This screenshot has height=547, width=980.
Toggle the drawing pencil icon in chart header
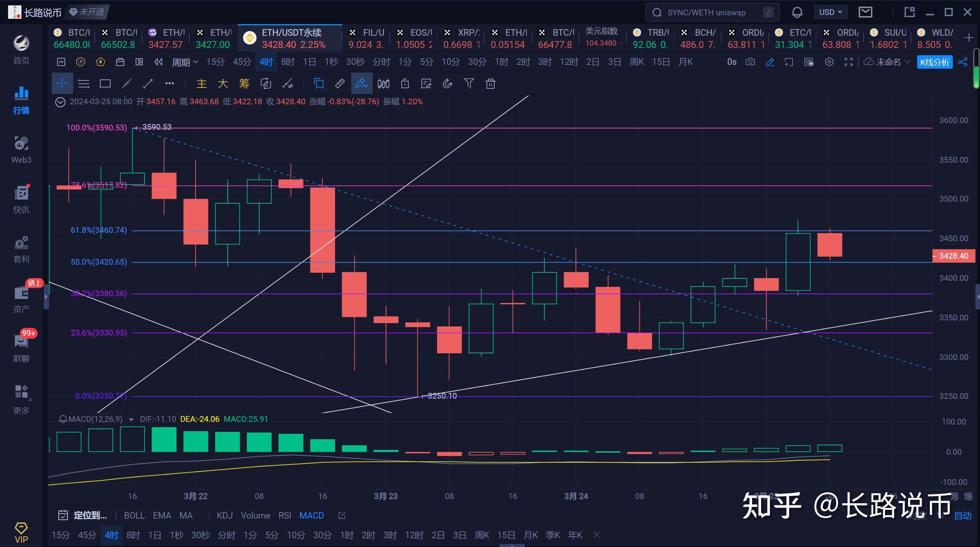pyautogui.click(x=770, y=62)
